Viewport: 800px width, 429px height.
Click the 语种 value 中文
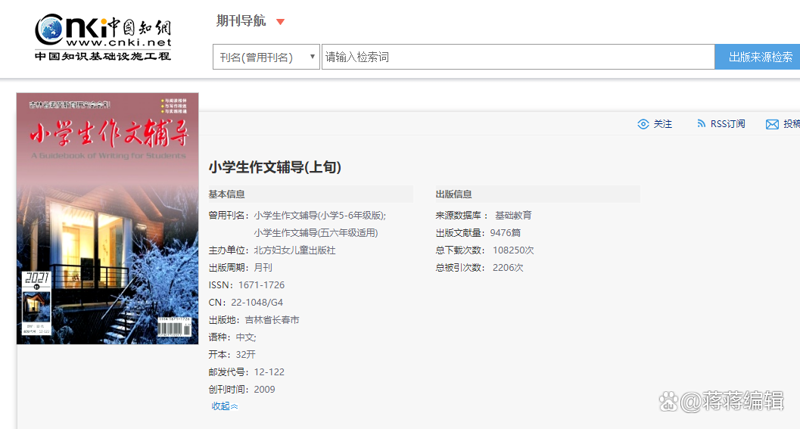point(245,337)
